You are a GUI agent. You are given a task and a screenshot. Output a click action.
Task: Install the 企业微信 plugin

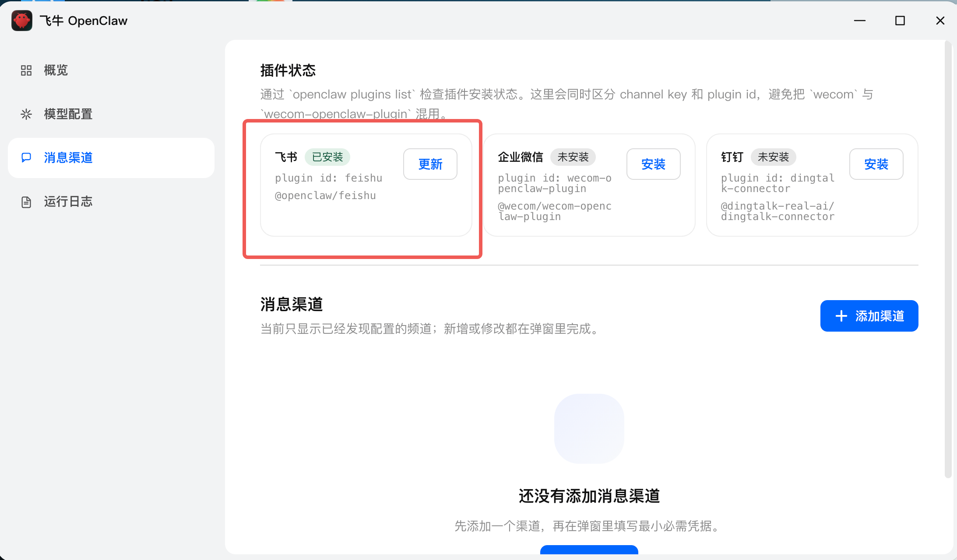tap(653, 164)
